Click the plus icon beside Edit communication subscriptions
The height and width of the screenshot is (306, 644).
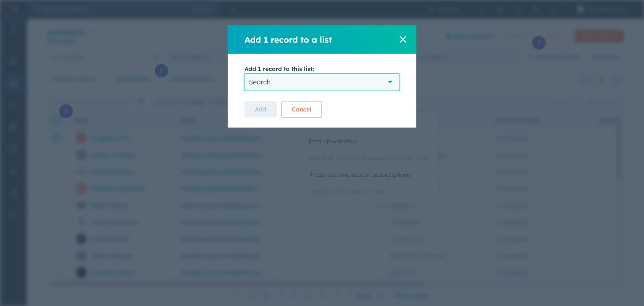(311, 174)
